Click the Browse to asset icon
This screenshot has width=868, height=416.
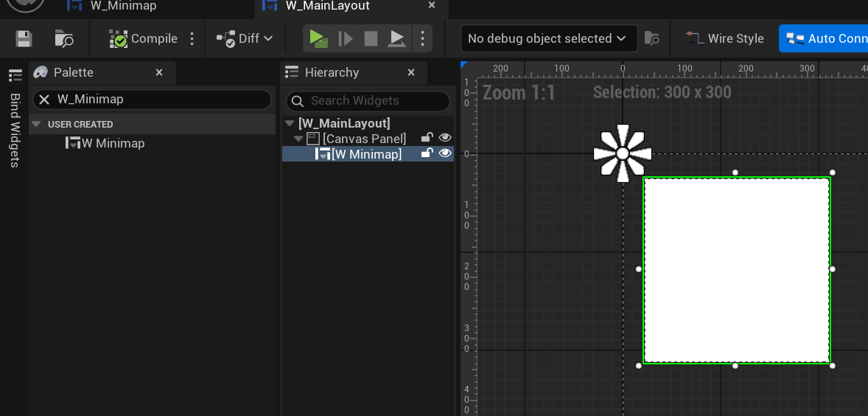point(64,38)
